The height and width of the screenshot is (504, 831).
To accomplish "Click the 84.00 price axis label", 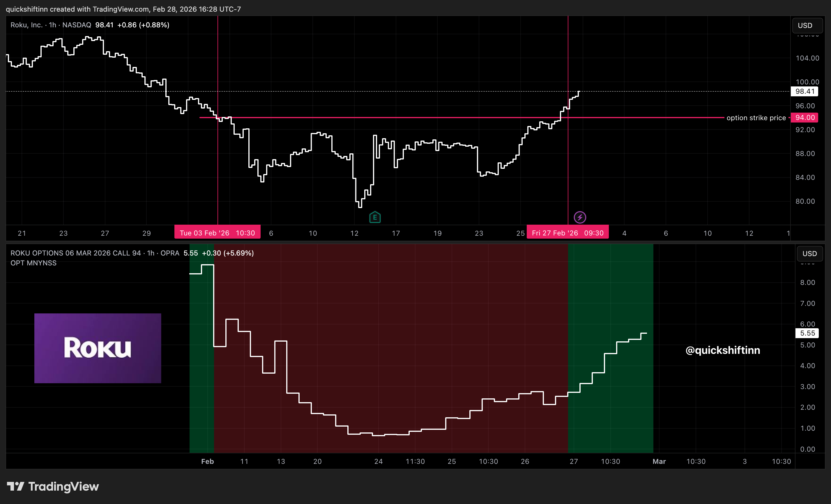I will pos(805,177).
